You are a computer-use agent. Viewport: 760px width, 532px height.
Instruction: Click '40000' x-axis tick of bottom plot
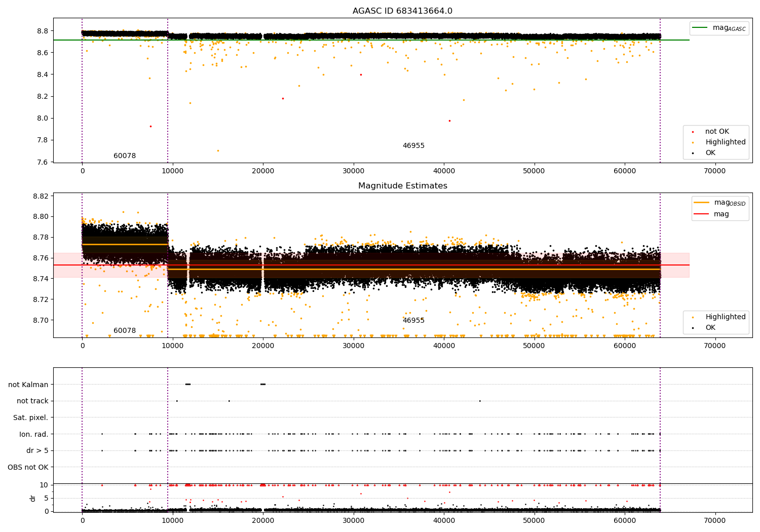tap(444, 520)
